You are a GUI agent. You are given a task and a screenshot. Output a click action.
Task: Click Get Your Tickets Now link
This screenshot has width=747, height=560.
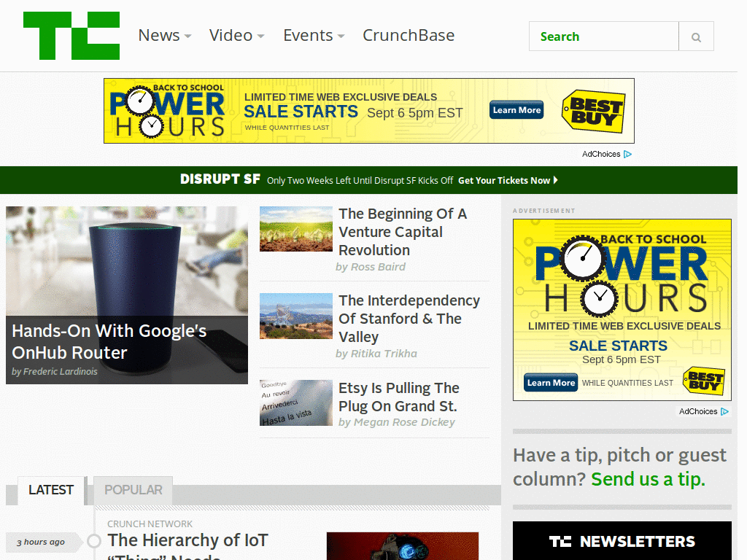point(508,180)
